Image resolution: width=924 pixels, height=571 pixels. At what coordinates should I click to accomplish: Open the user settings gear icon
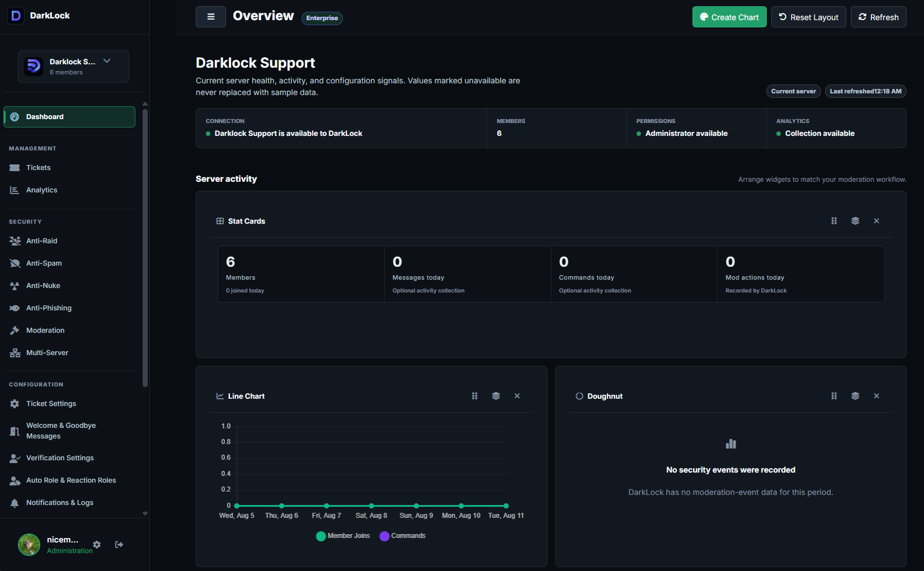pos(97,545)
